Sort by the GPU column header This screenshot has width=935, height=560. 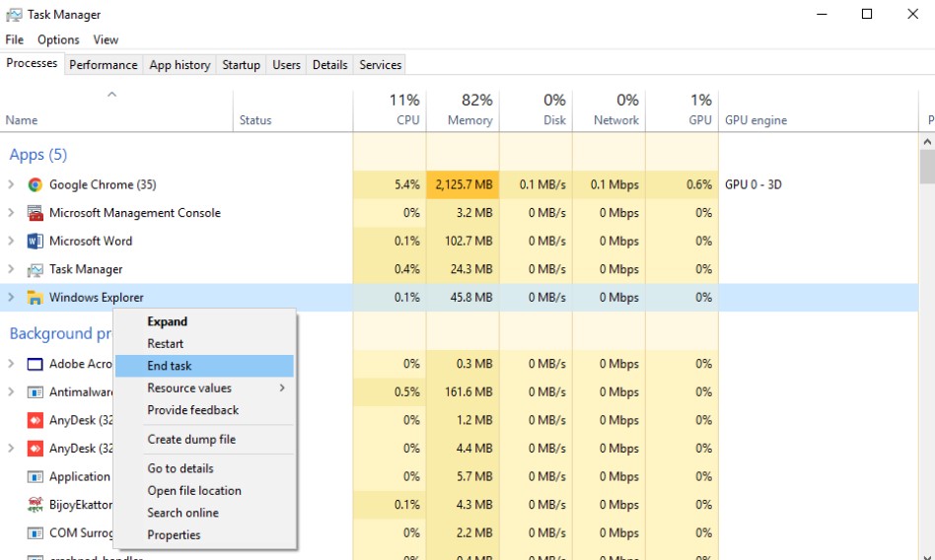point(682,111)
